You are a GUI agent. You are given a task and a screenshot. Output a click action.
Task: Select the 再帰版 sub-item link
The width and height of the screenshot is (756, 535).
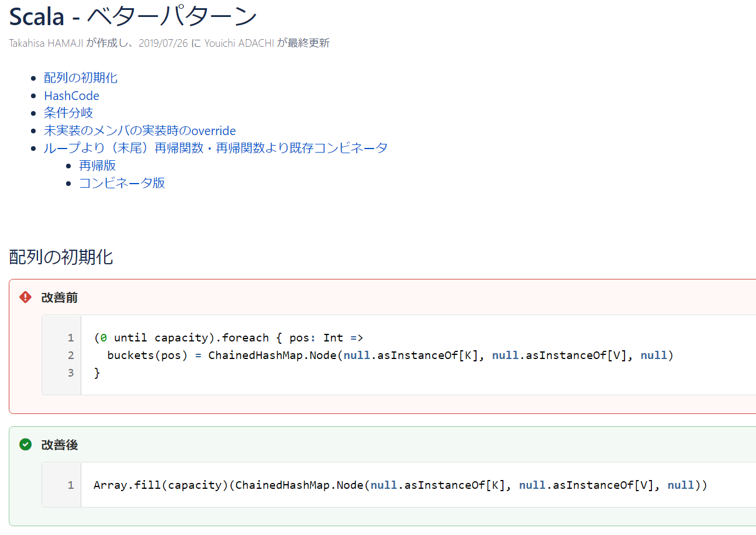[x=98, y=165]
